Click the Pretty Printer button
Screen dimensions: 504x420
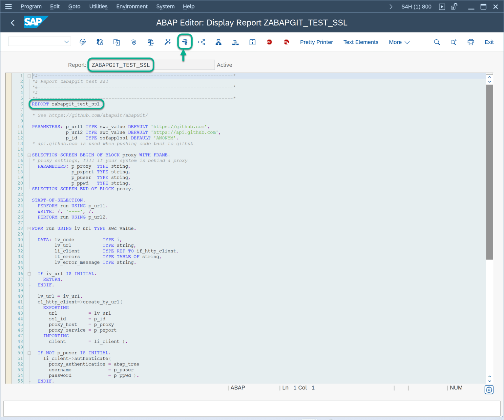click(x=316, y=42)
